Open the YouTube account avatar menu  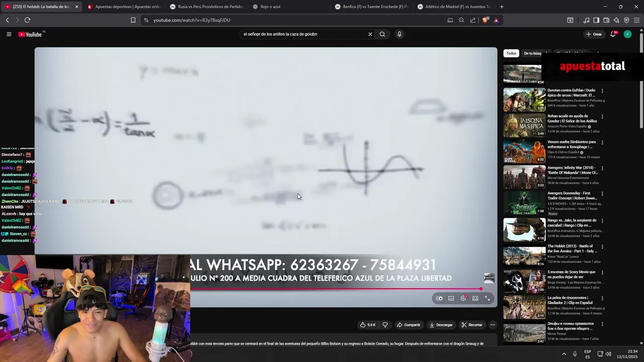[627, 34]
